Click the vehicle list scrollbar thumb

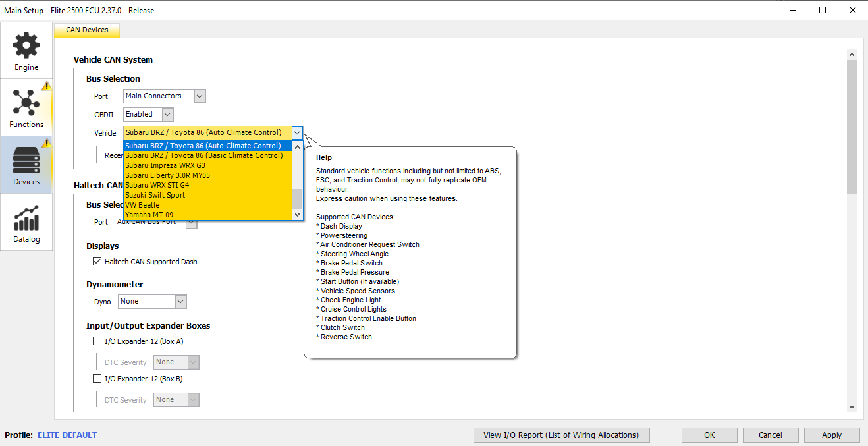[297, 199]
